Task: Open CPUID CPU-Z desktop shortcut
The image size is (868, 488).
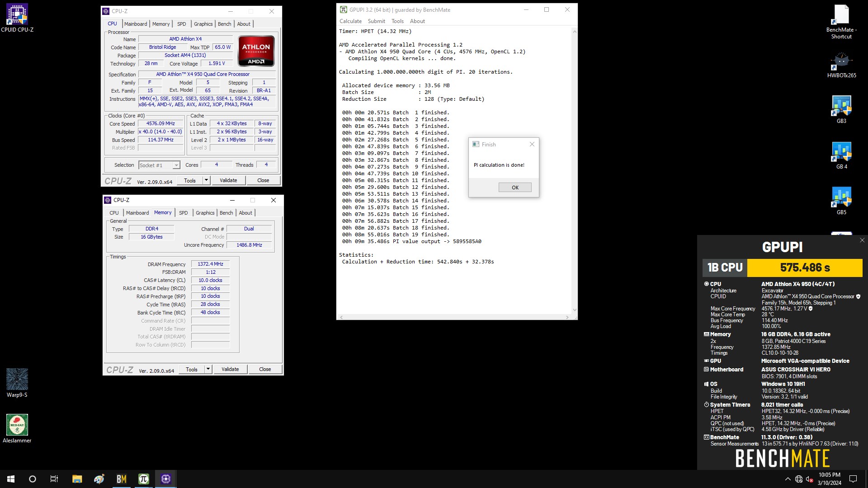Action: (17, 18)
